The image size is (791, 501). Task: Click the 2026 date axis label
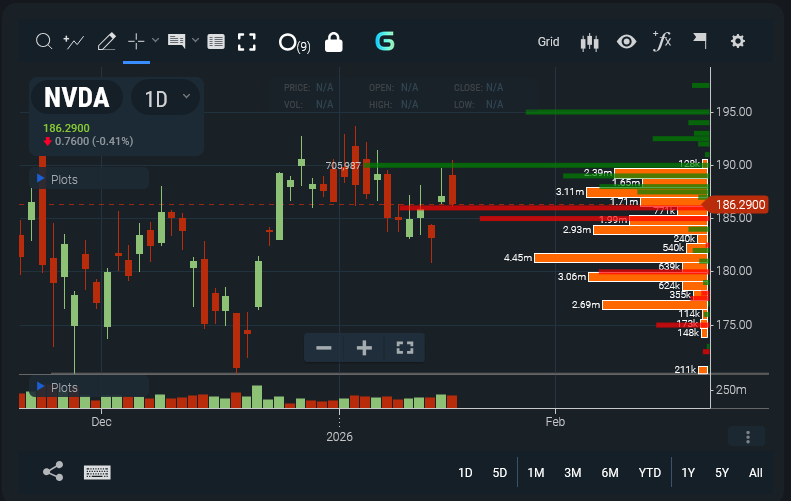pyautogui.click(x=339, y=436)
